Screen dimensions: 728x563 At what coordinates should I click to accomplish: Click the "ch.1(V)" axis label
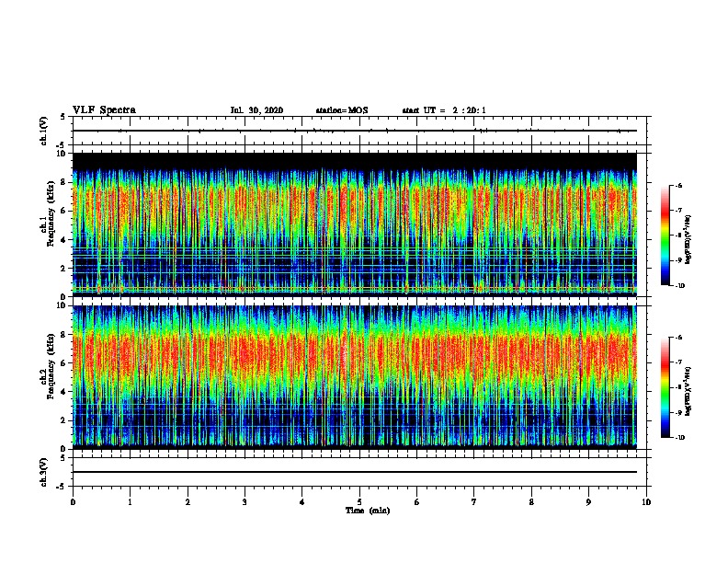point(44,131)
